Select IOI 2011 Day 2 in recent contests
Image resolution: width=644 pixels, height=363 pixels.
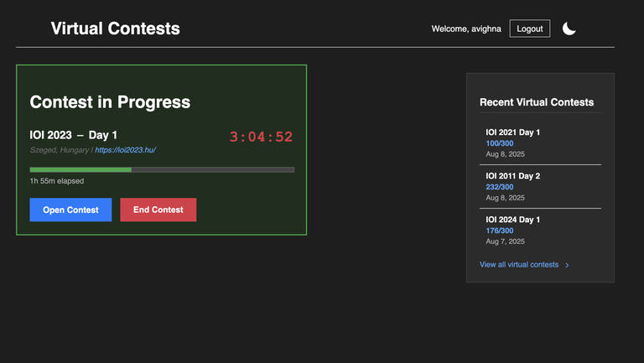tap(513, 176)
